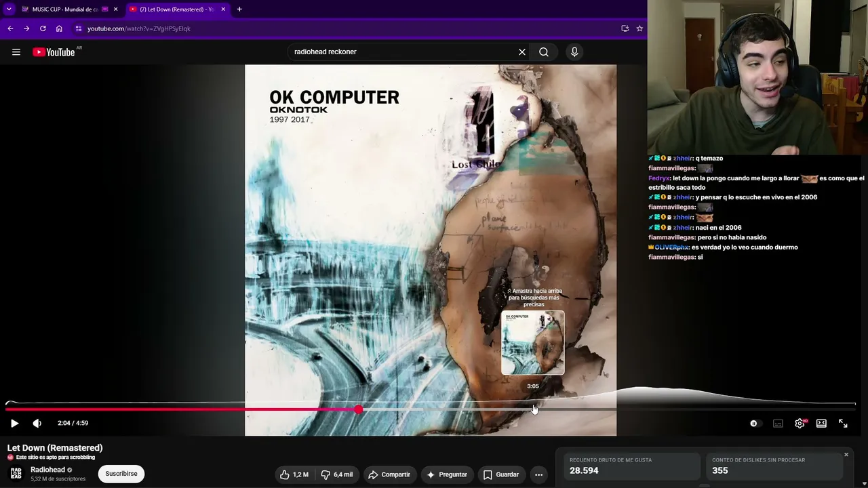Close the Let Down (Remastered) tab
Image resolution: width=868 pixels, height=488 pixels.
pyautogui.click(x=223, y=9)
